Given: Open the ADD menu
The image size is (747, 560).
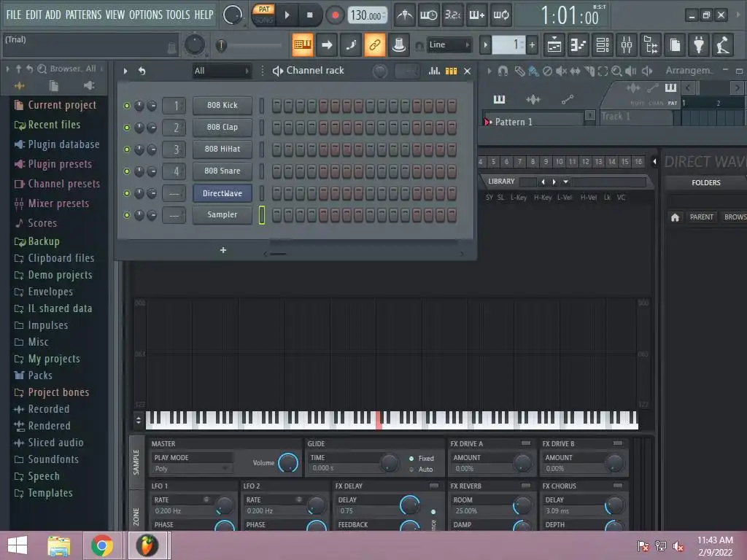Looking at the screenshot, I should 53,15.
